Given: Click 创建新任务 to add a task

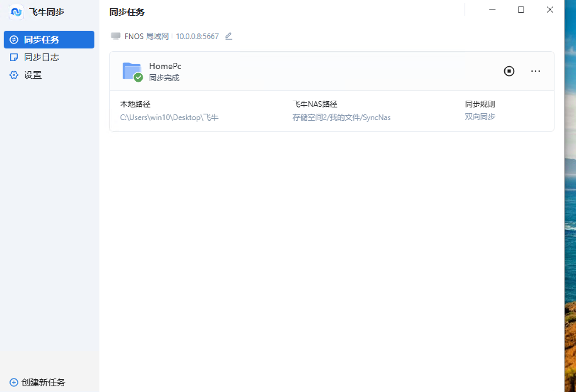Looking at the screenshot, I should [x=37, y=382].
